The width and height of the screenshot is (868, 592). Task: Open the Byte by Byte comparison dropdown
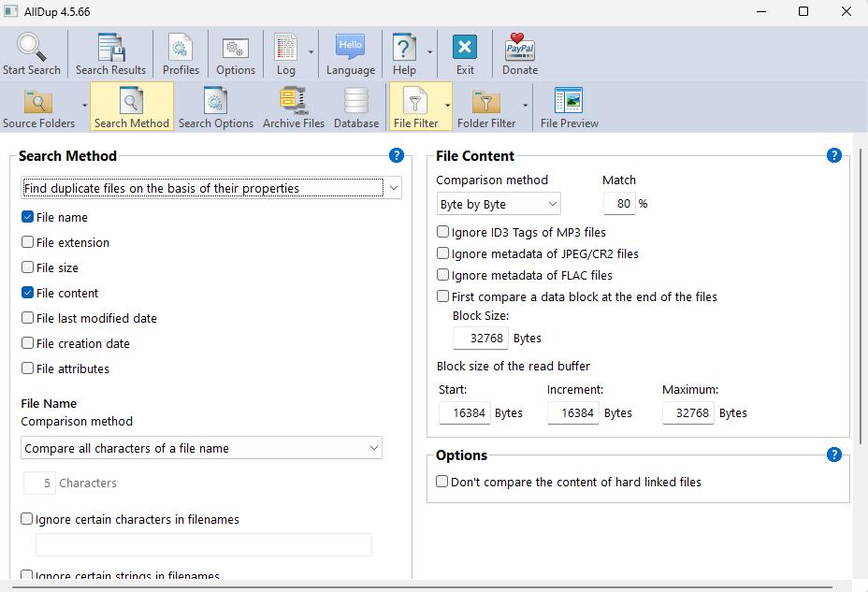499,204
